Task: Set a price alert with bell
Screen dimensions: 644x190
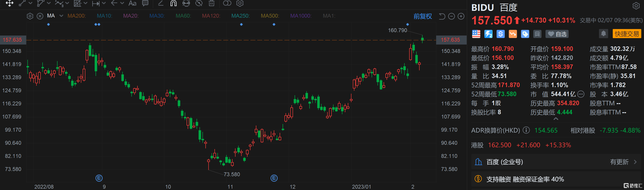Action: [603, 34]
